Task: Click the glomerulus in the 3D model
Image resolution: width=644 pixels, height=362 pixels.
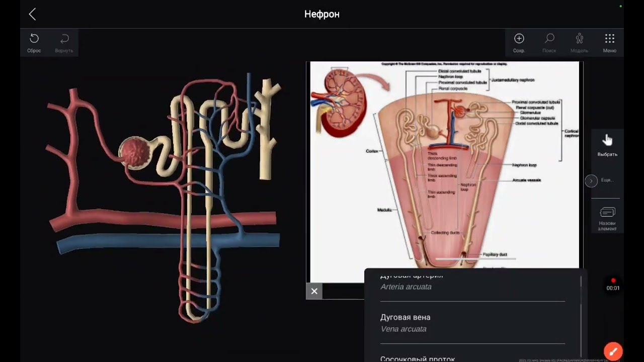Action: pyautogui.click(x=135, y=152)
